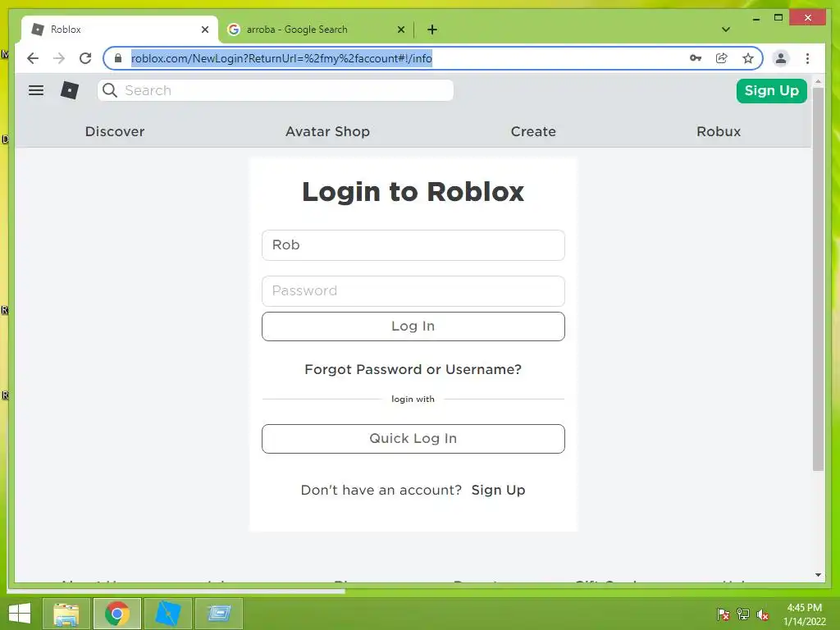Open the Avatar Shop section
The width and height of the screenshot is (840, 630).
tap(327, 131)
